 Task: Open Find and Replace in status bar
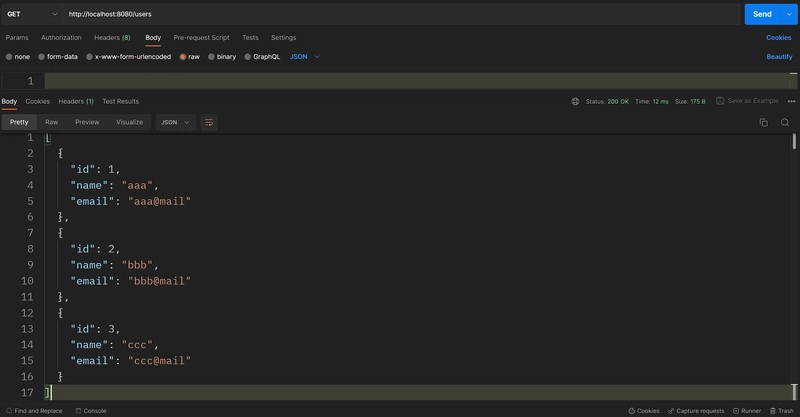34,411
